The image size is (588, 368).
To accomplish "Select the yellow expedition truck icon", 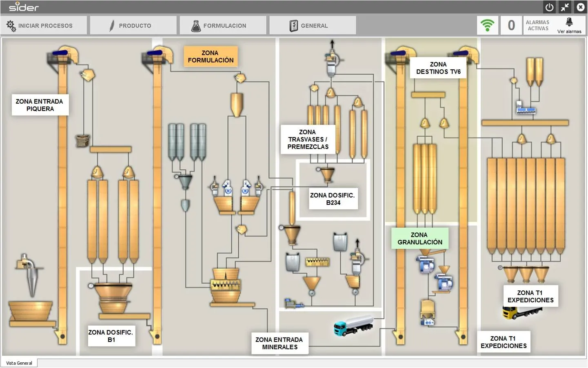I will 521,313.
